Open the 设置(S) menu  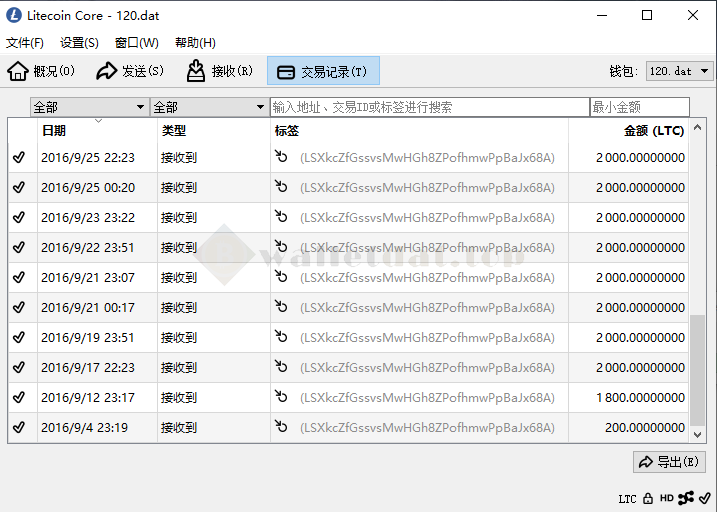tap(79, 43)
